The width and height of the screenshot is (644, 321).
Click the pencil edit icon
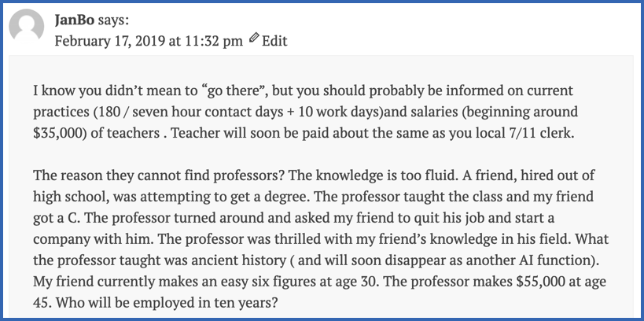click(x=254, y=40)
